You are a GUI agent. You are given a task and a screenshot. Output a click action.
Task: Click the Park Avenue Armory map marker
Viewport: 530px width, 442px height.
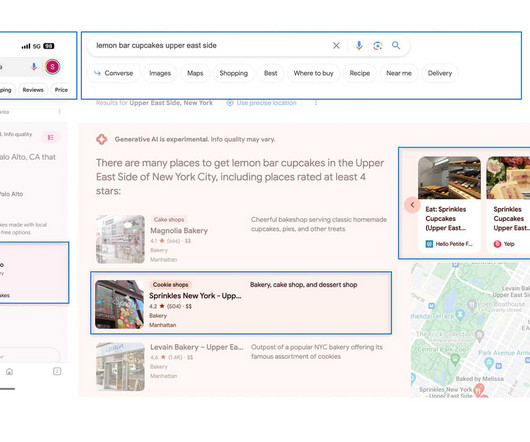[489, 363]
